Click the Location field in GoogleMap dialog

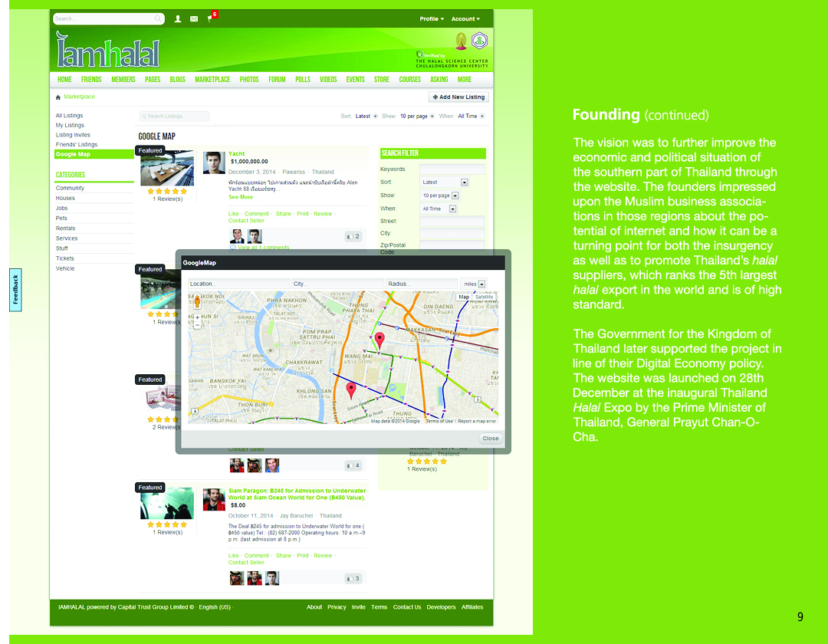[x=238, y=284]
